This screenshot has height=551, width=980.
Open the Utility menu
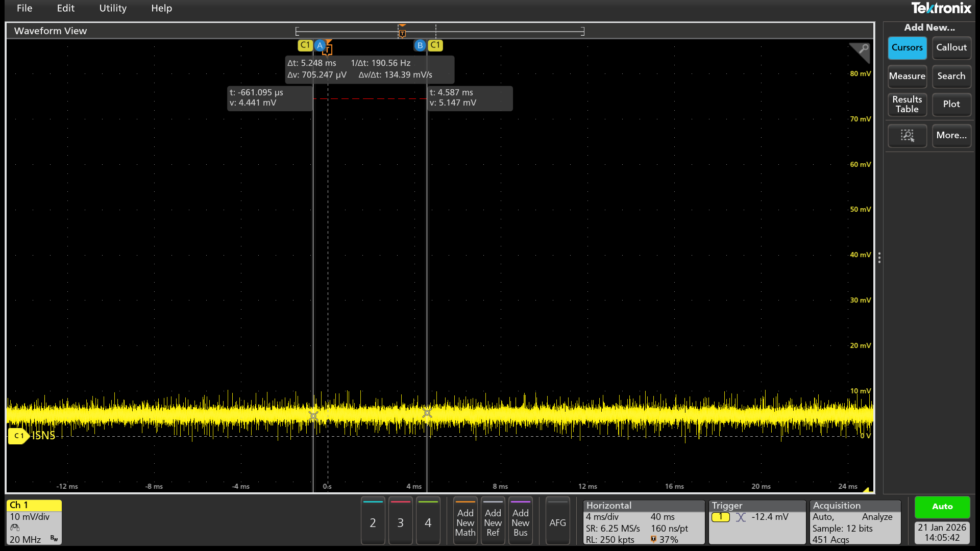click(113, 8)
